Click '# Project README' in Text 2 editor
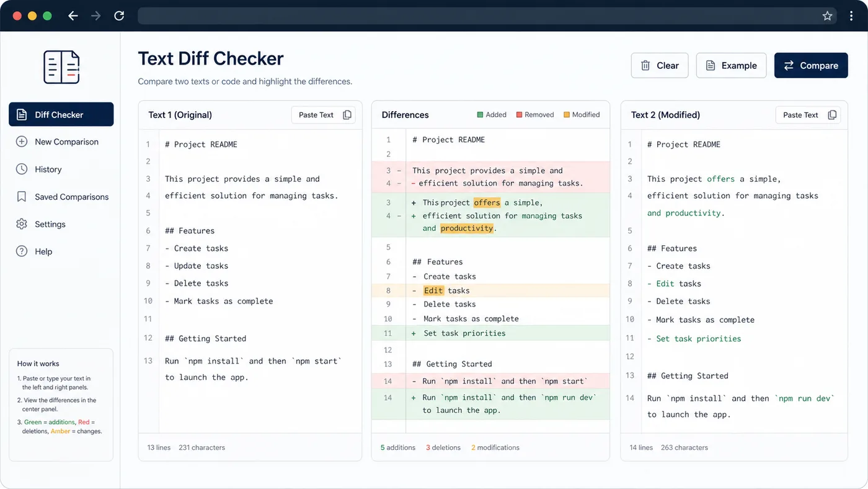The width and height of the screenshot is (868, 489). point(684,144)
